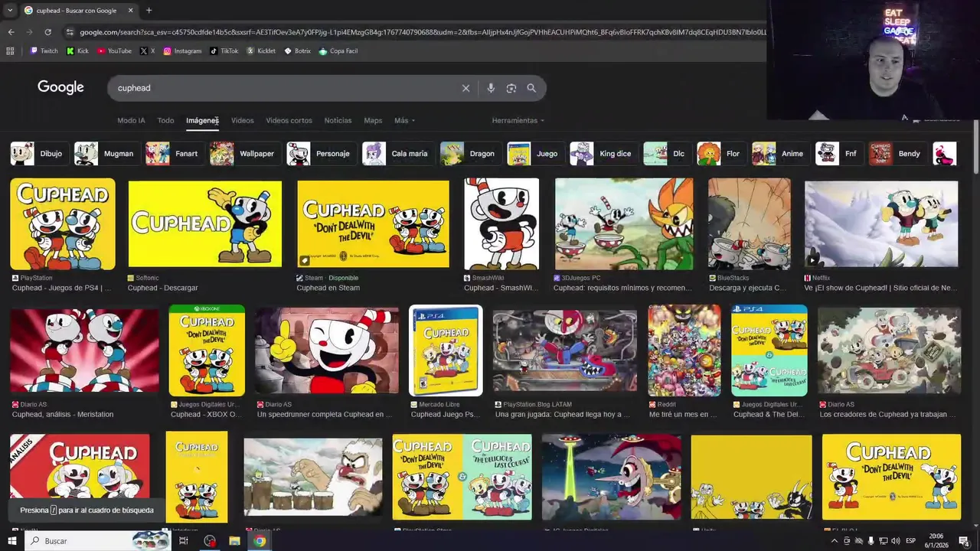
Task: Open the Copa Facil bookmark
Action: [x=338, y=51]
